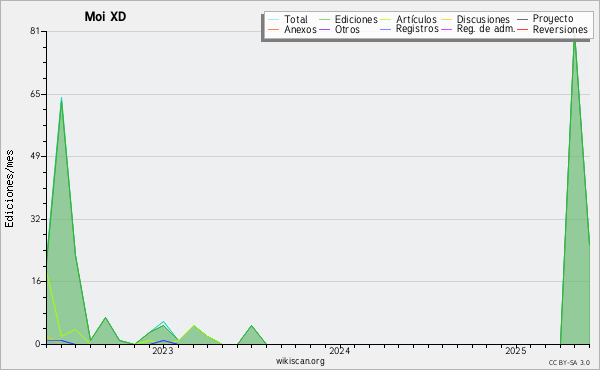
Task: Select the 'Proyecto' legend entry
Action: (553, 19)
